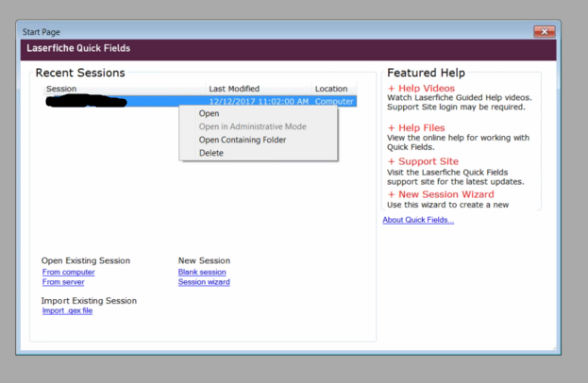Sort by the Session column header
This screenshot has height=383, width=588.
pyautogui.click(x=125, y=89)
